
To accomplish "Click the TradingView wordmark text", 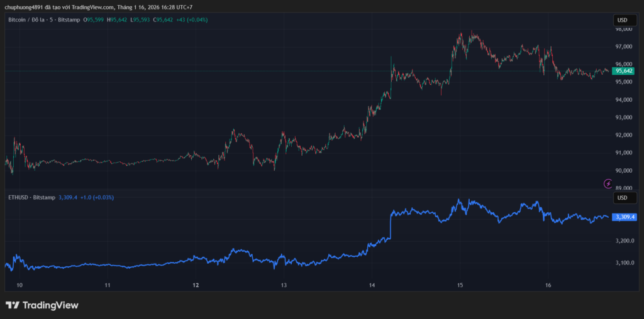I will [x=50, y=305].
